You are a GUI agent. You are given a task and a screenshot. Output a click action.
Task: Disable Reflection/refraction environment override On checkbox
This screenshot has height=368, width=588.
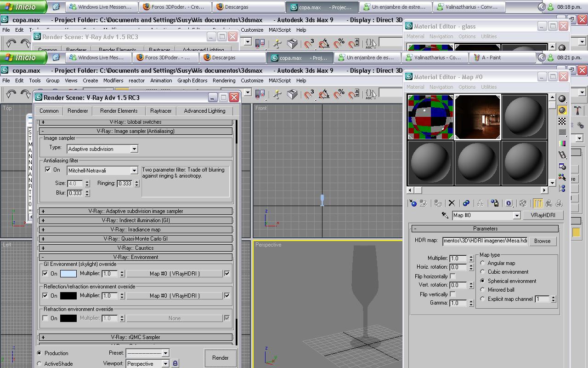(45, 295)
